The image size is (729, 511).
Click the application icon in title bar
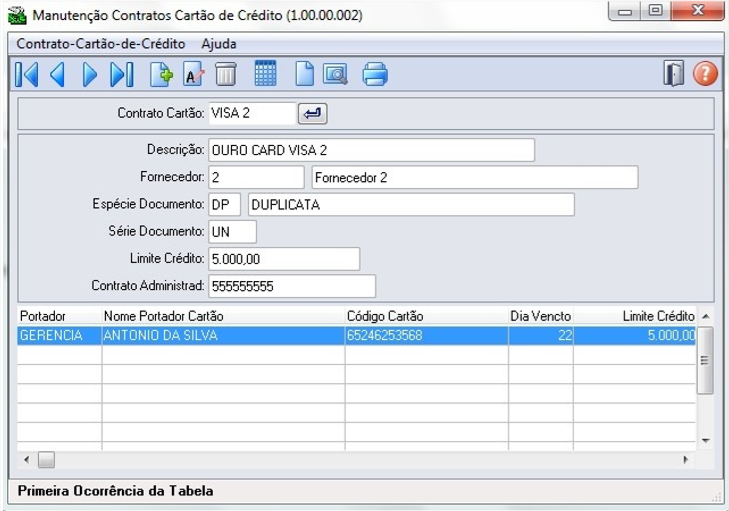tap(17, 15)
